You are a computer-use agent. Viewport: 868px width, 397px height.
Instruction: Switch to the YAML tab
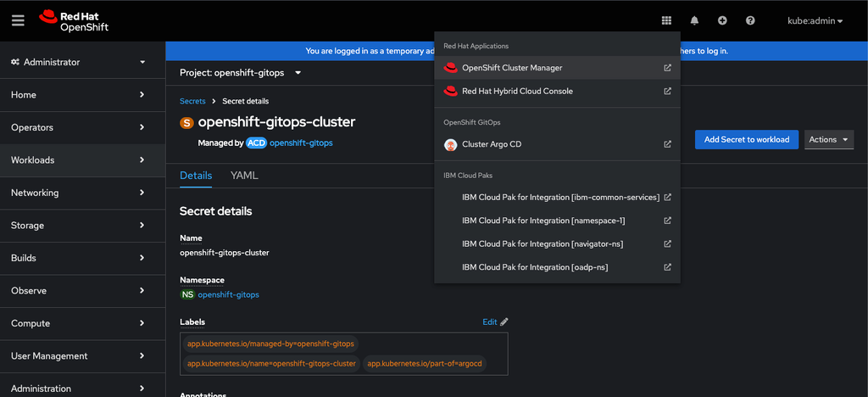pos(244,176)
